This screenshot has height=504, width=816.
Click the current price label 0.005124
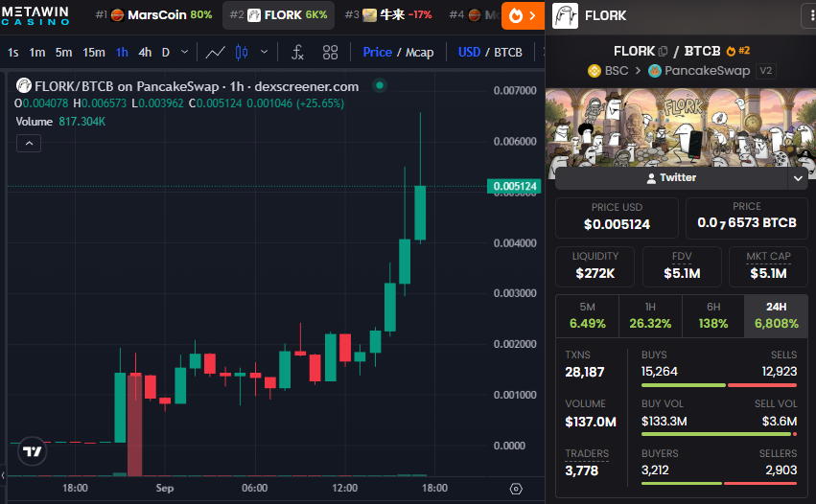click(514, 186)
